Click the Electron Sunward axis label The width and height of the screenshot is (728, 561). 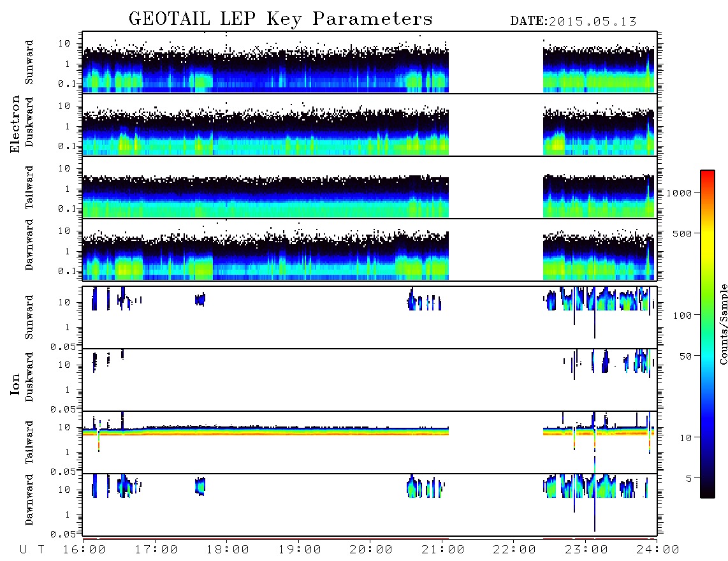(29, 62)
